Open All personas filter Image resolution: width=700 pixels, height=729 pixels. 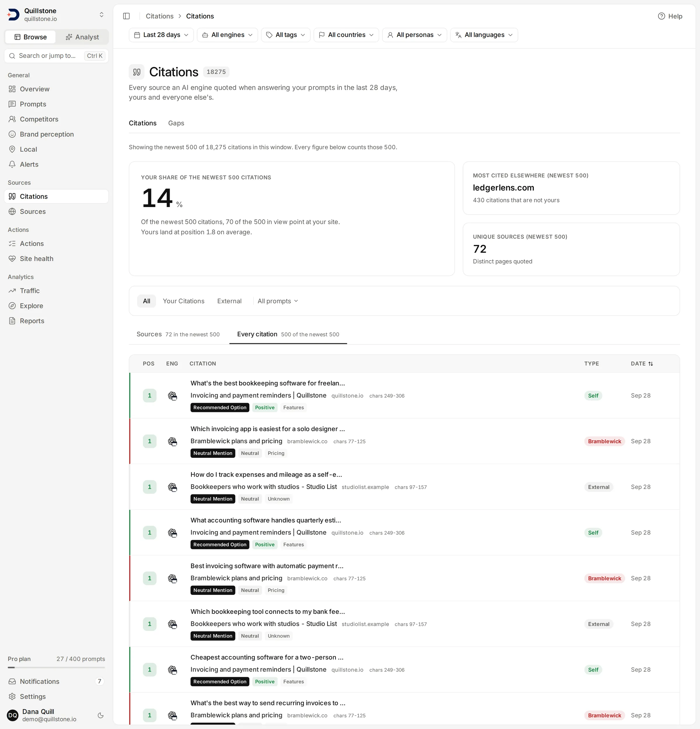tap(414, 35)
